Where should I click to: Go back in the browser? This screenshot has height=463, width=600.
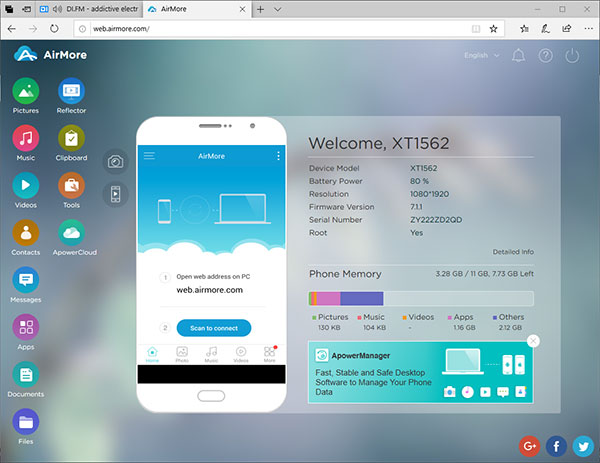(12, 29)
